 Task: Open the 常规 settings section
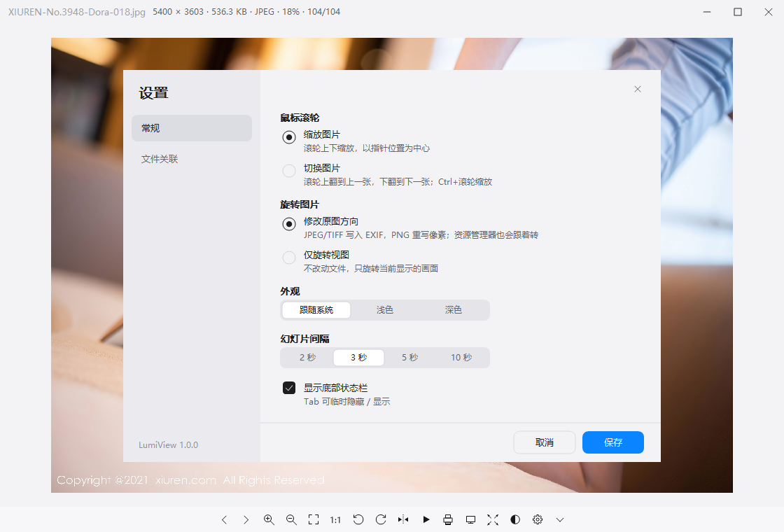pos(192,128)
